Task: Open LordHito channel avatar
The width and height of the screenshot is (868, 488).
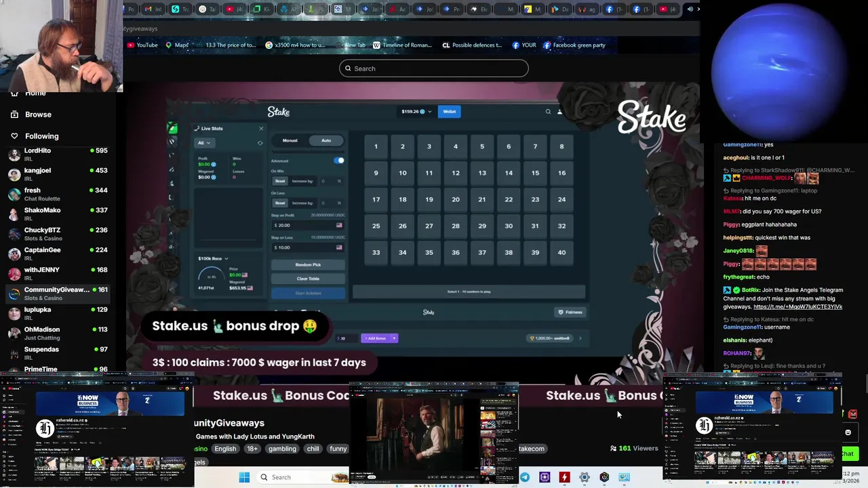Action: pos(14,155)
